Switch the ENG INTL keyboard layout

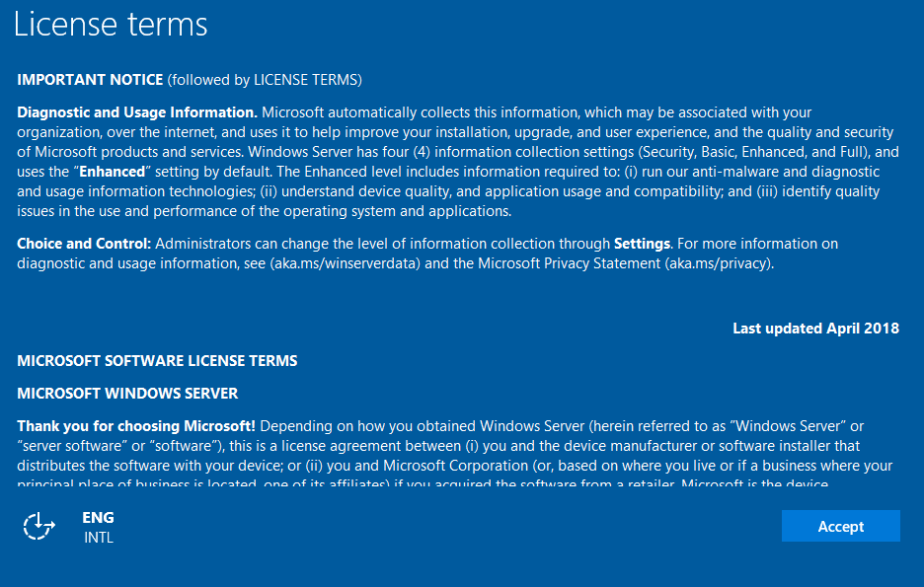pos(98,527)
